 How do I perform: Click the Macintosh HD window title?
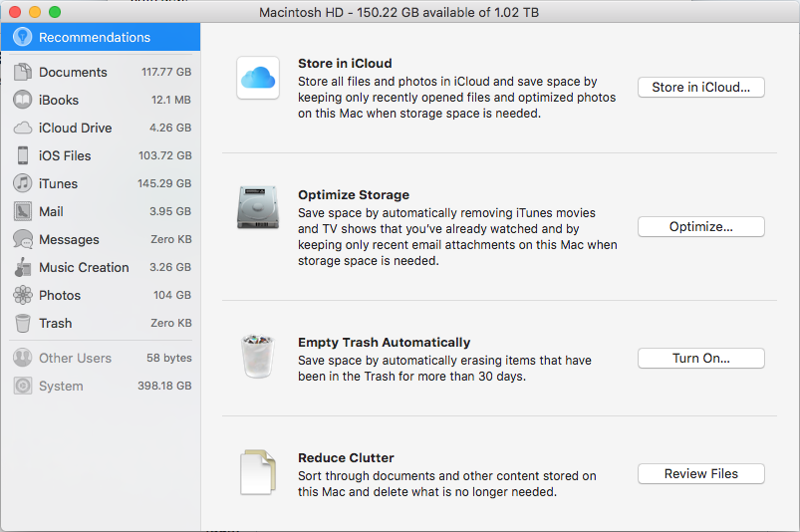399,12
